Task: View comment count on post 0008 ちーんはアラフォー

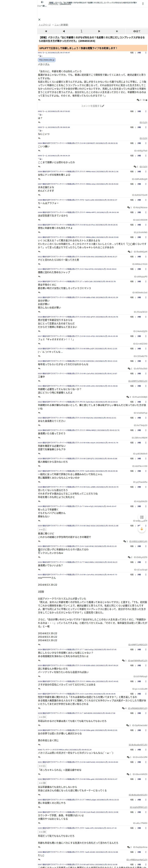Action: [130, 208]
